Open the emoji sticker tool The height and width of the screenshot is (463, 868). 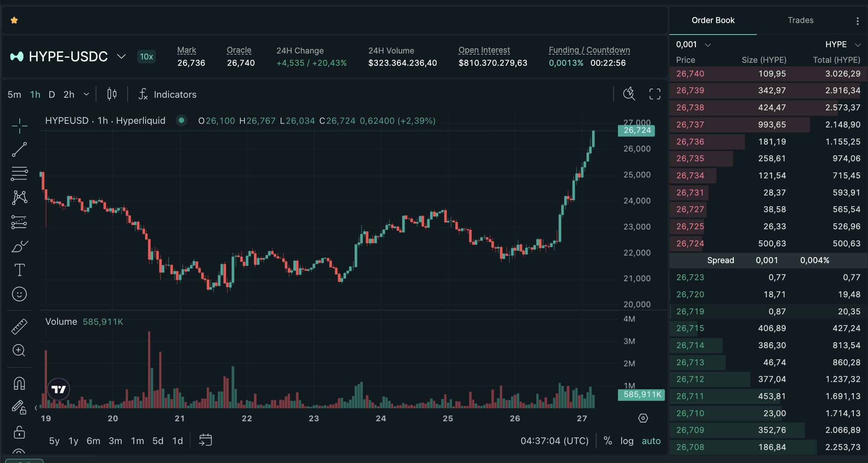pos(19,294)
